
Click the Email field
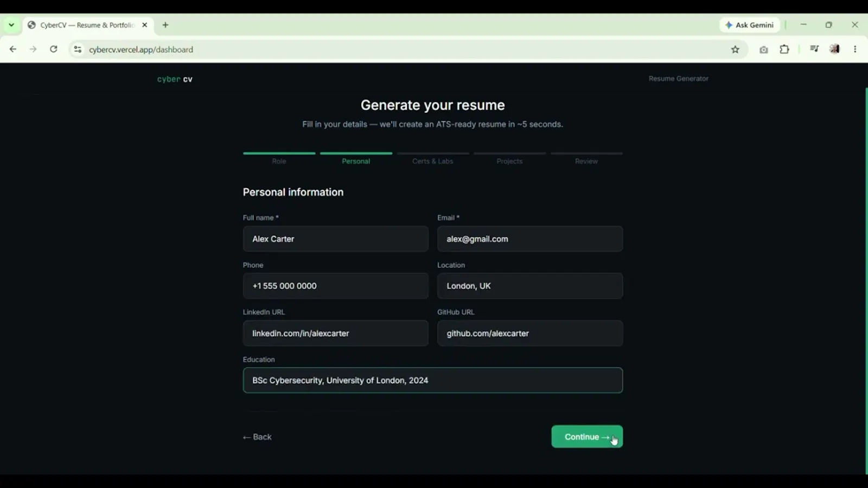click(x=530, y=239)
